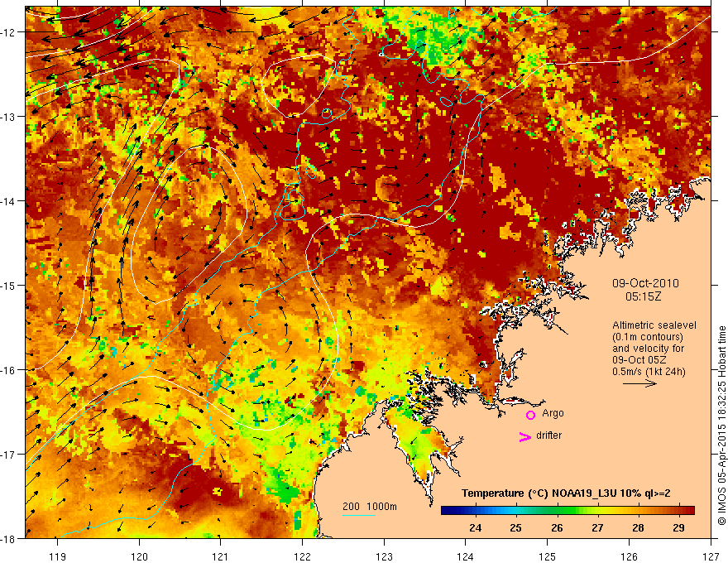Image resolution: width=728 pixels, height=563 pixels.
Task: Click the 'and velocity for' legend text
Action: [x=648, y=349]
